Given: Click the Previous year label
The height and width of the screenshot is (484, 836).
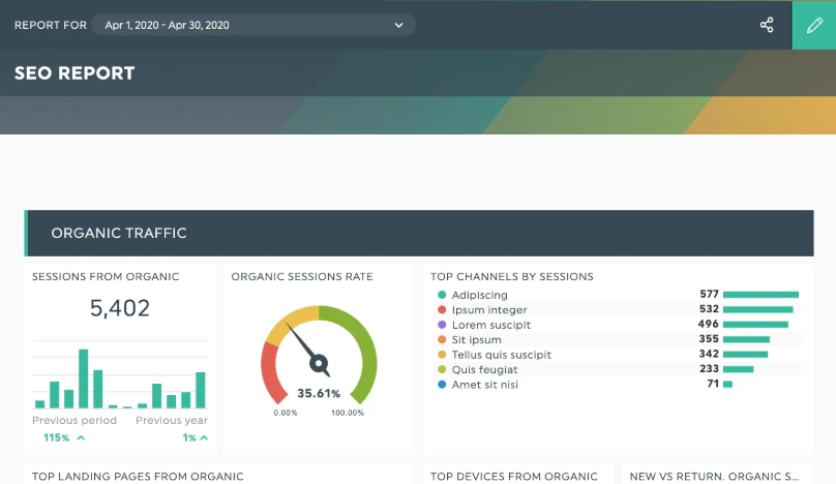Looking at the screenshot, I should 172,420.
